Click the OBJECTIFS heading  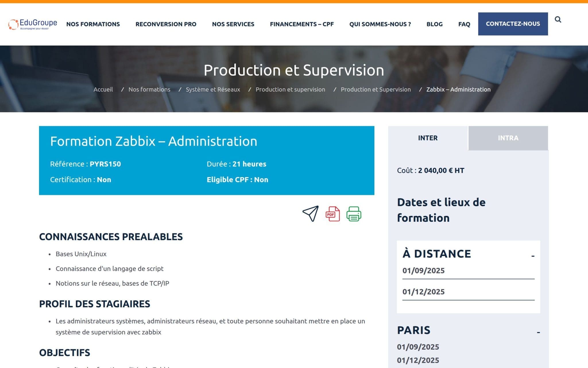(x=65, y=353)
